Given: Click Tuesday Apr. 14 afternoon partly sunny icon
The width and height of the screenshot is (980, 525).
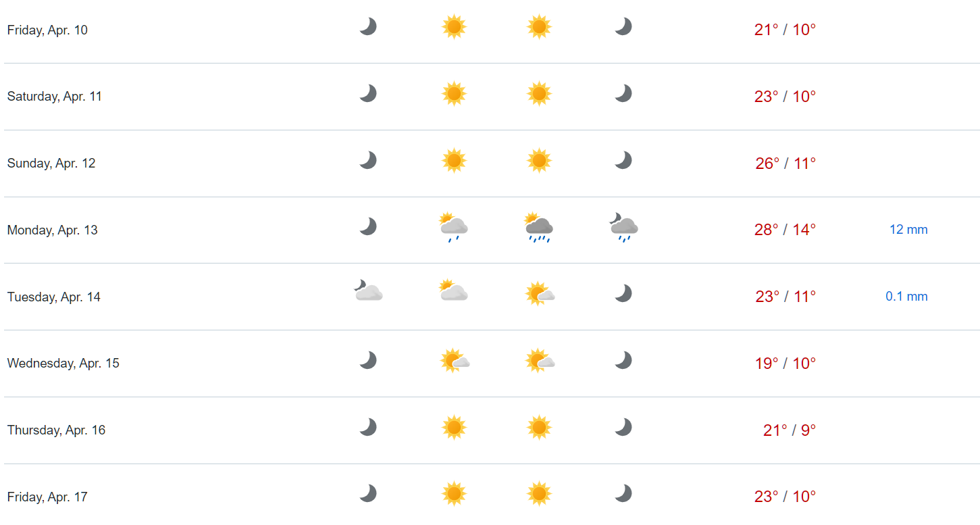Looking at the screenshot, I should 540,293.
